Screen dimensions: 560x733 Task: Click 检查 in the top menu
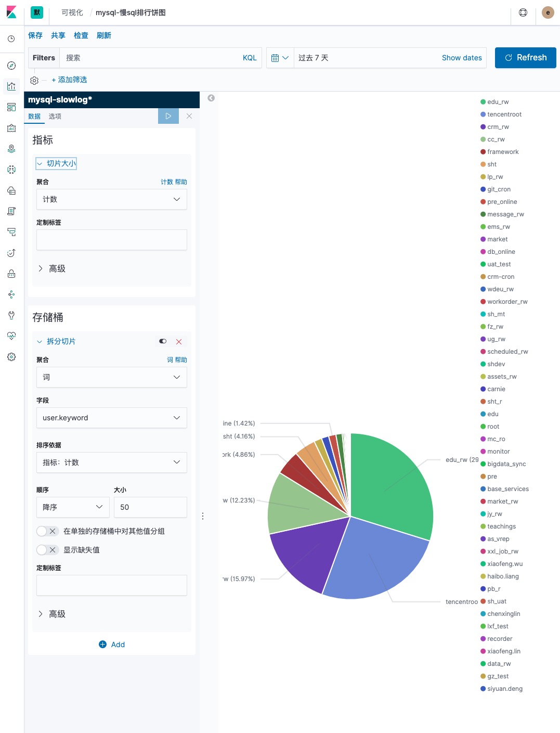coord(81,35)
